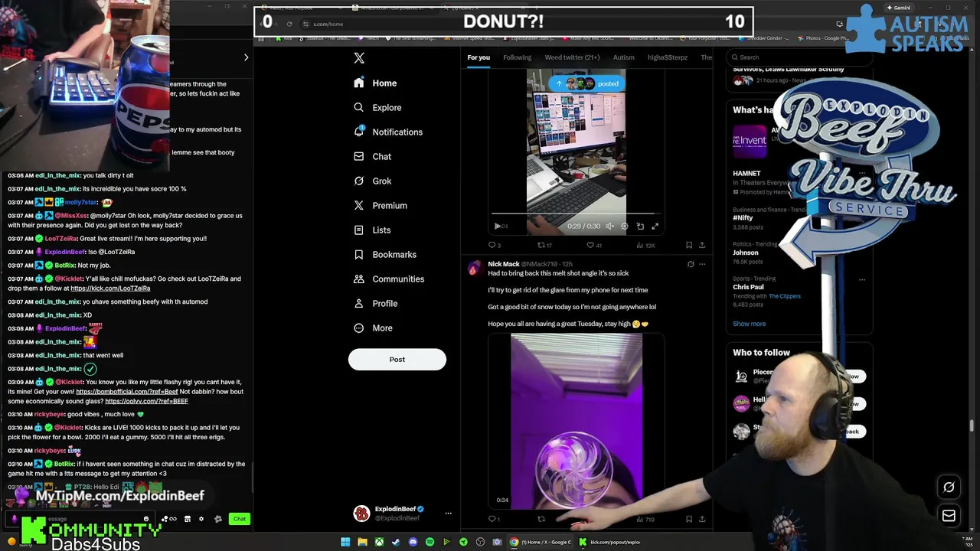This screenshot has width=980, height=551.
Task: Open Windows Start menu
Action: (x=345, y=542)
